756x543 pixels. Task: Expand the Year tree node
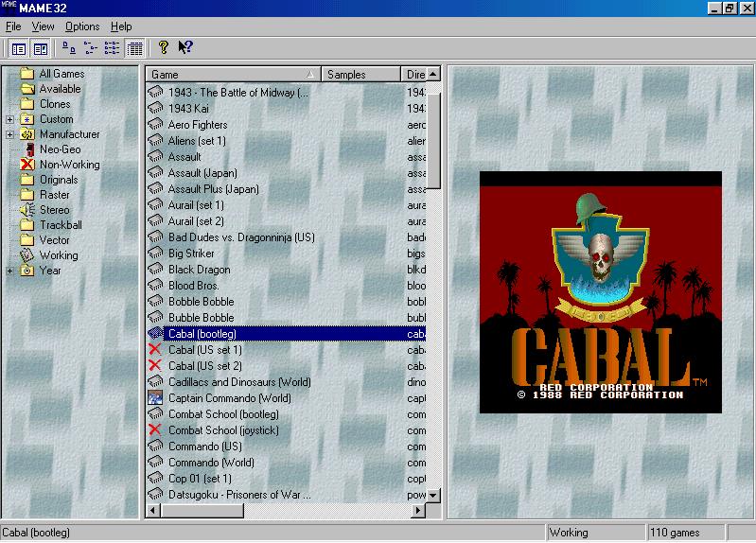pyautogui.click(x=9, y=271)
